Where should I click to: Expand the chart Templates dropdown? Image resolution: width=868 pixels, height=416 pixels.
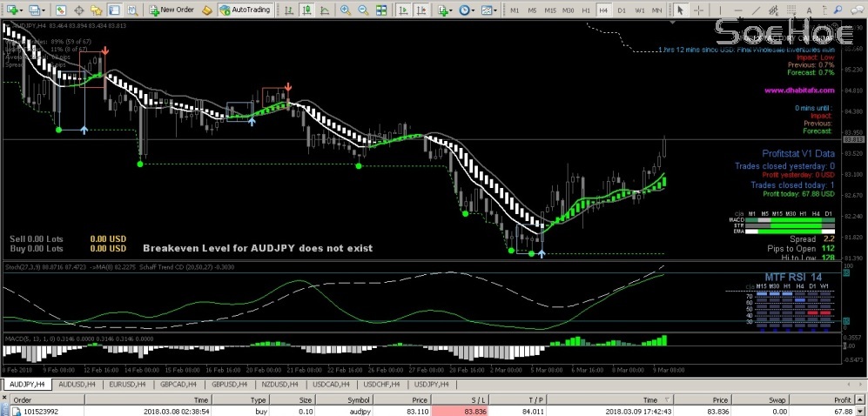pos(493,10)
